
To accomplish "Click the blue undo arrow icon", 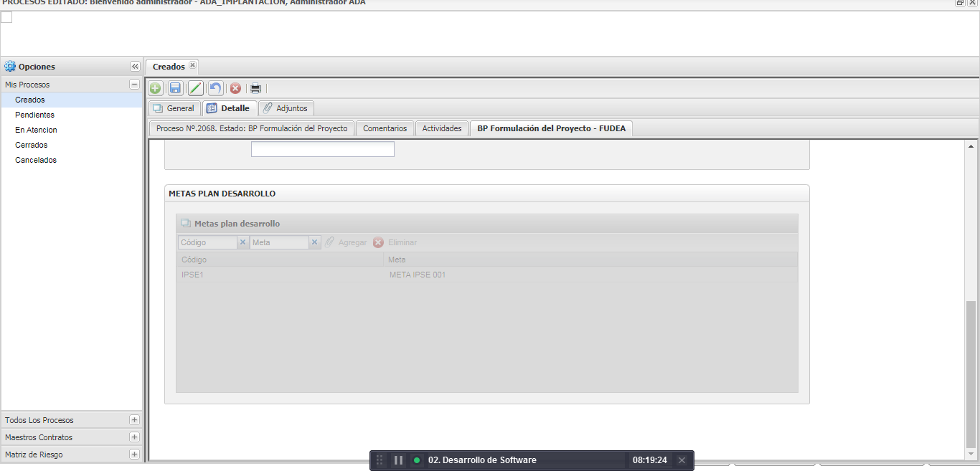I will click(215, 88).
